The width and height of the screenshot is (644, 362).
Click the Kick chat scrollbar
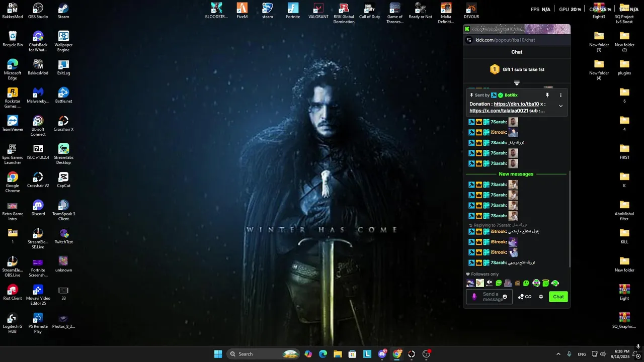tap(570, 220)
